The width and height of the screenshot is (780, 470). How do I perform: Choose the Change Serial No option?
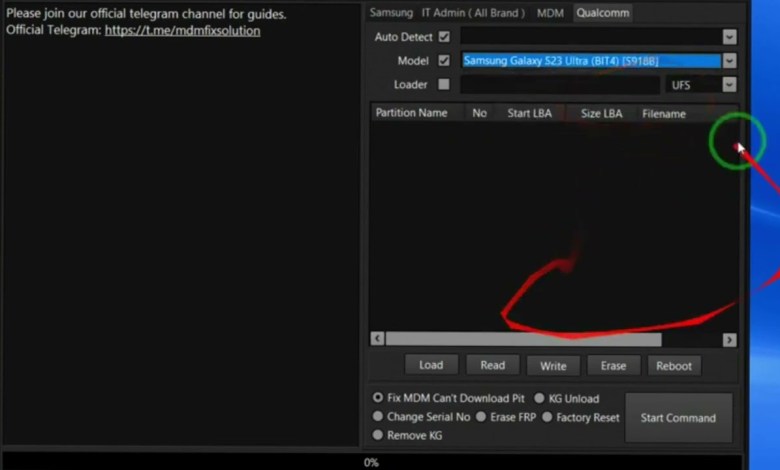coord(421,417)
